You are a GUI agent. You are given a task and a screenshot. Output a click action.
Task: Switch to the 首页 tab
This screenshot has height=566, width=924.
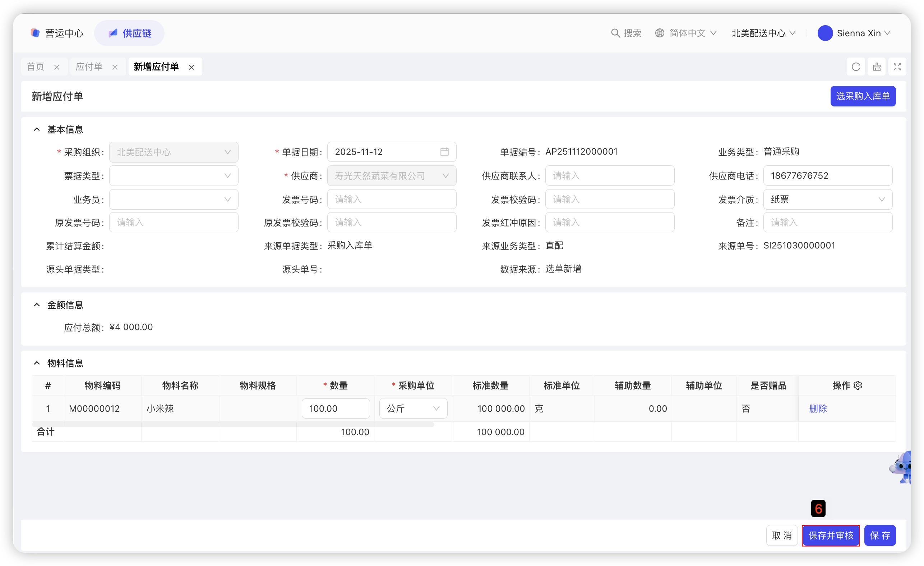click(x=36, y=67)
